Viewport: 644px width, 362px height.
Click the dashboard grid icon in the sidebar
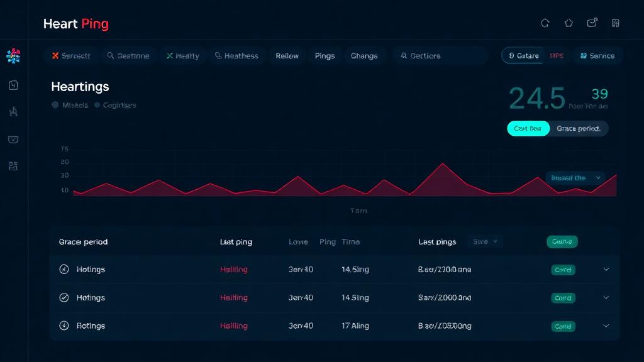pos(13,166)
